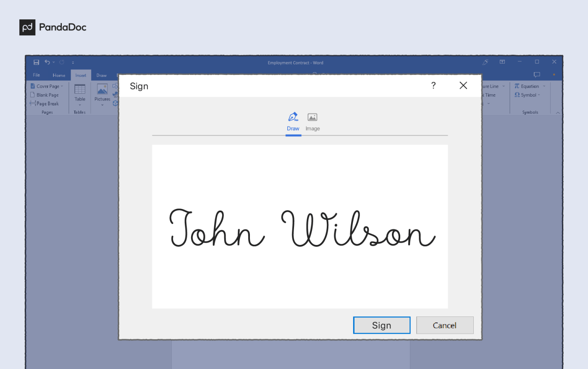
Task: Open the Comments speech bubble in Word
Action: tap(537, 75)
